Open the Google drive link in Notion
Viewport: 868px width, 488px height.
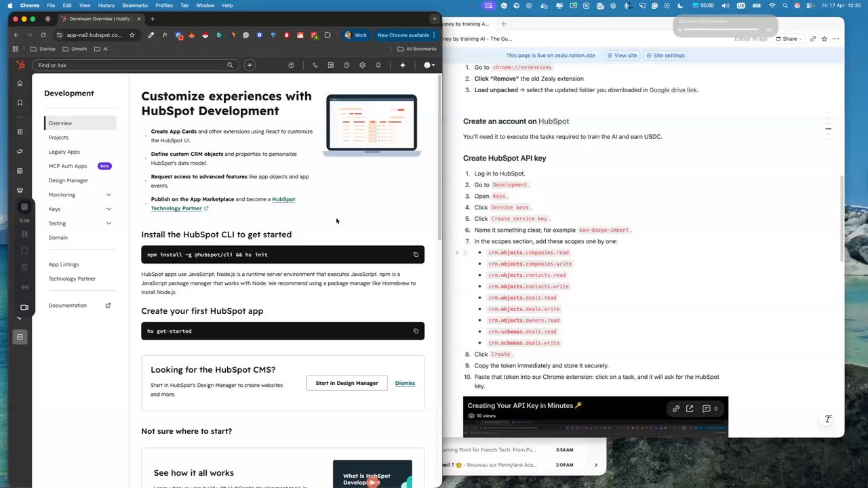[673, 90]
